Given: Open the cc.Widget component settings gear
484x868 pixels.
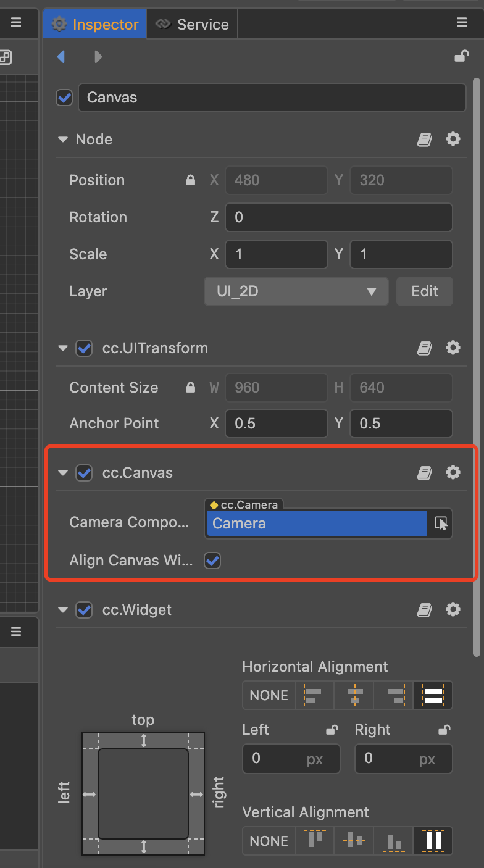Looking at the screenshot, I should pos(453,610).
